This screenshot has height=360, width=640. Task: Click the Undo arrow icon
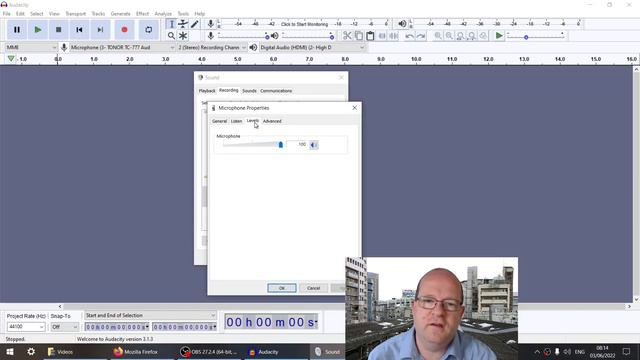409,36
